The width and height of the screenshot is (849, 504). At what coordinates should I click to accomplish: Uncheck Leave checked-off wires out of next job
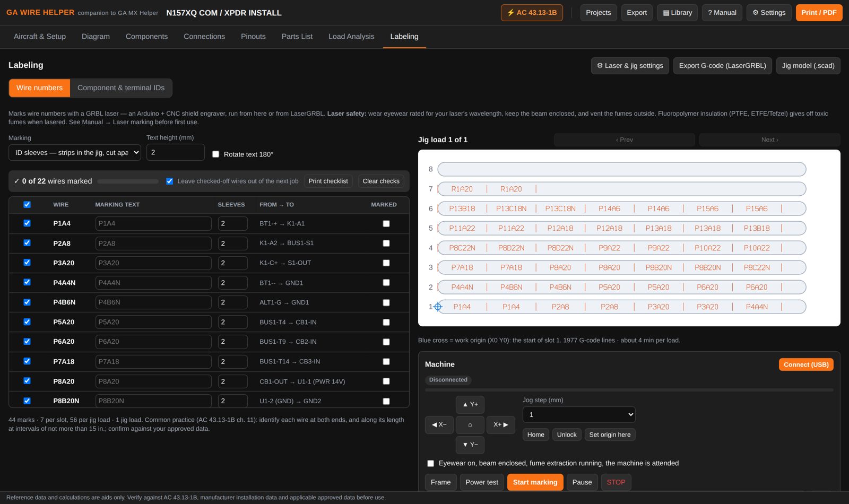[x=170, y=181]
